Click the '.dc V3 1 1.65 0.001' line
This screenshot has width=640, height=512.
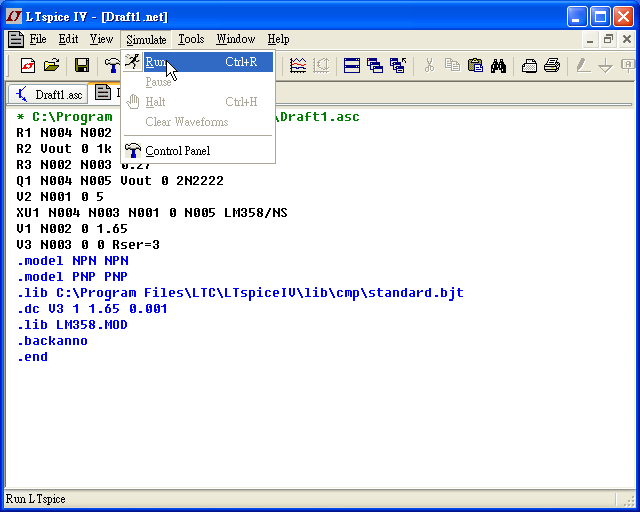92,309
